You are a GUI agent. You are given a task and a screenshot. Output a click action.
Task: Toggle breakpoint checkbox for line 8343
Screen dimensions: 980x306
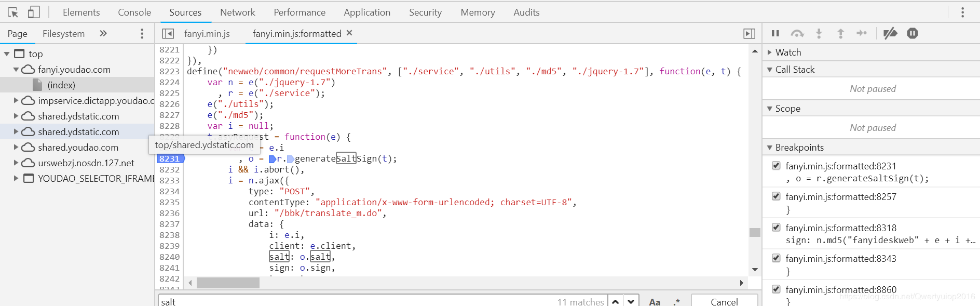point(776,258)
